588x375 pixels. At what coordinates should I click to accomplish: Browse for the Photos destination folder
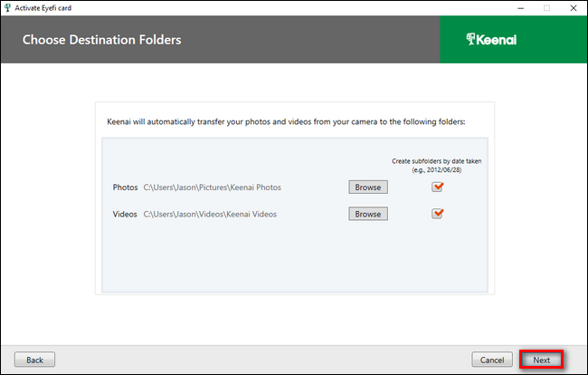click(367, 187)
